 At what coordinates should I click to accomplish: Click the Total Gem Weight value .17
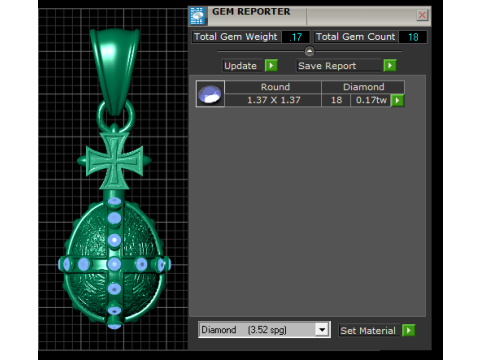click(x=295, y=37)
